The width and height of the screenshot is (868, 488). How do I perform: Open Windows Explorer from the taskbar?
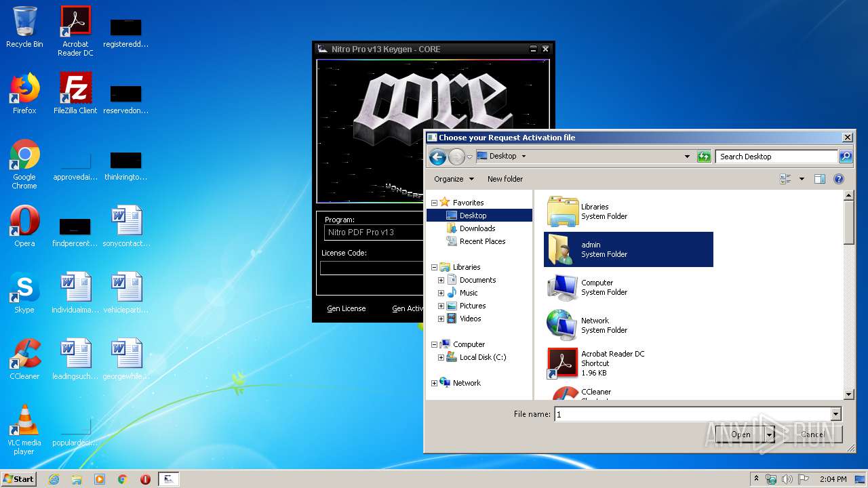point(77,479)
